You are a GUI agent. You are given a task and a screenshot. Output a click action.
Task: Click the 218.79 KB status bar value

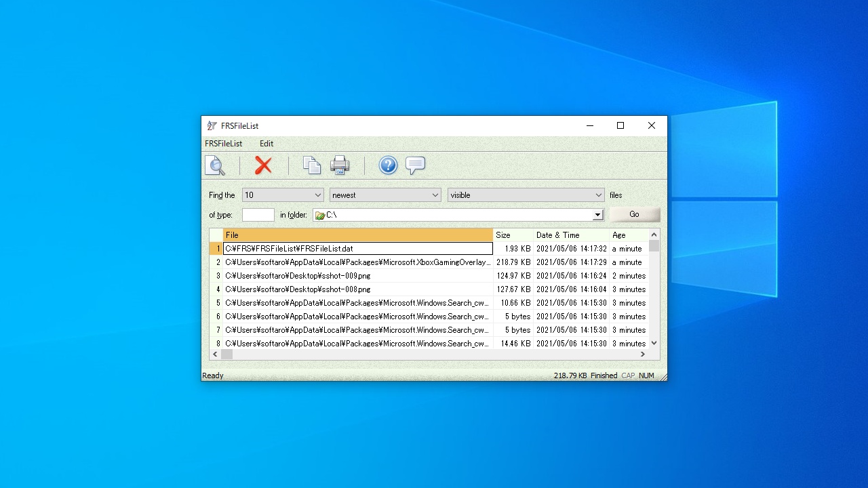click(570, 375)
